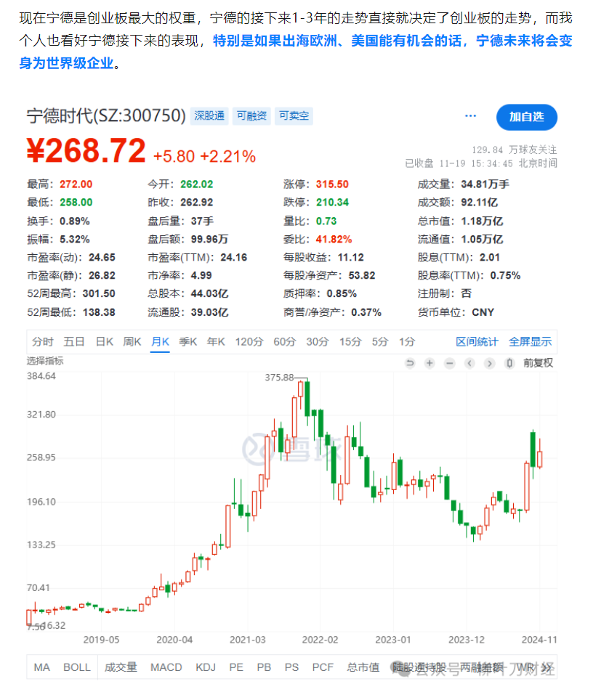Switch to the 周K chart tab
Screen dimensions: 593x700
132,342
